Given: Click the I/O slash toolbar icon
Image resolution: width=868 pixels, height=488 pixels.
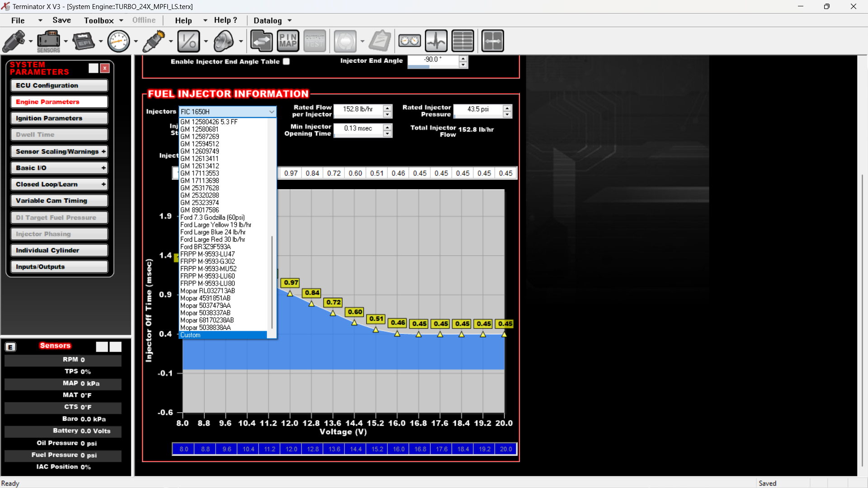Looking at the screenshot, I should [189, 41].
